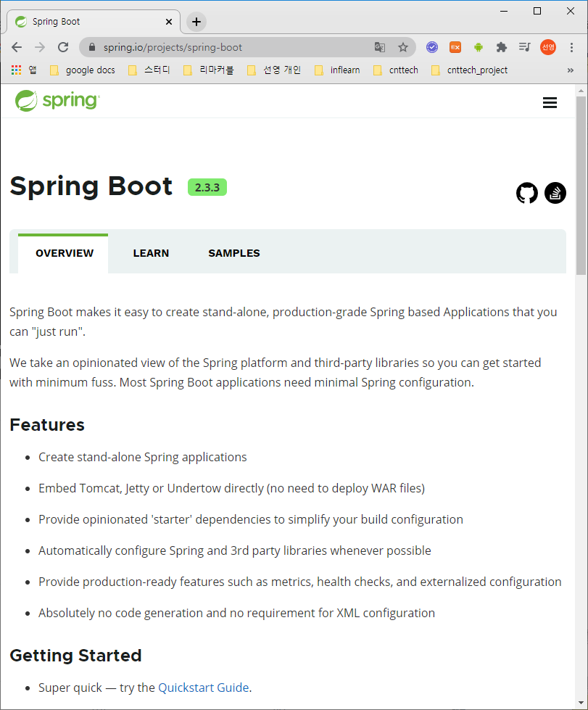Screen dimensions: 588x710
Task: Open the Spring site hamburger menu
Action: (x=550, y=103)
